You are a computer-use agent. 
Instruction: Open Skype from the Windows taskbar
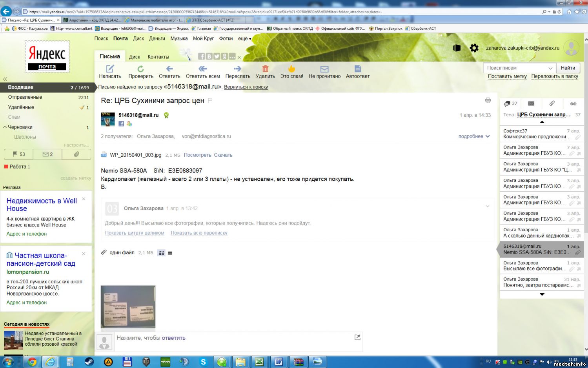pos(203,362)
